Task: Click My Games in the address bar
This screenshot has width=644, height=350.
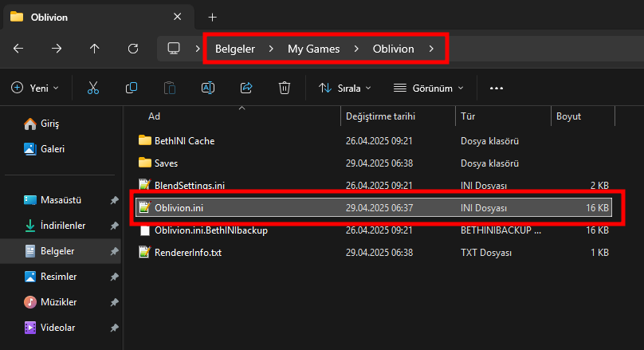Action: point(313,49)
